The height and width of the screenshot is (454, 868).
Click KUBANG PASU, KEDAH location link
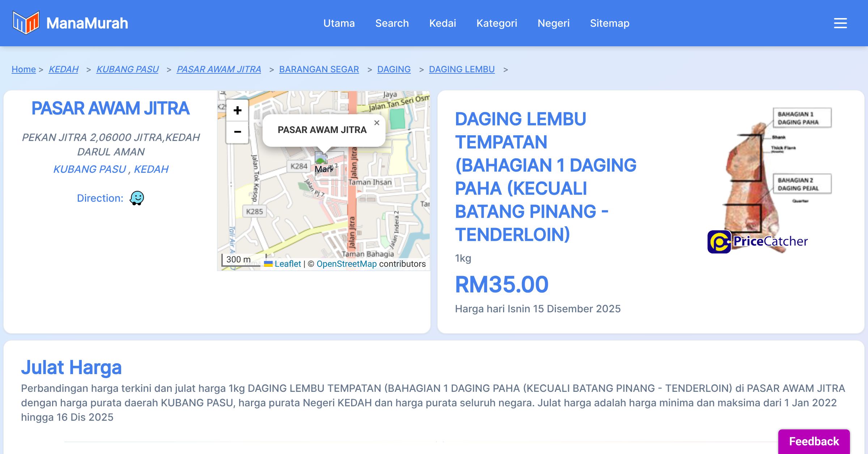tap(111, 169)
